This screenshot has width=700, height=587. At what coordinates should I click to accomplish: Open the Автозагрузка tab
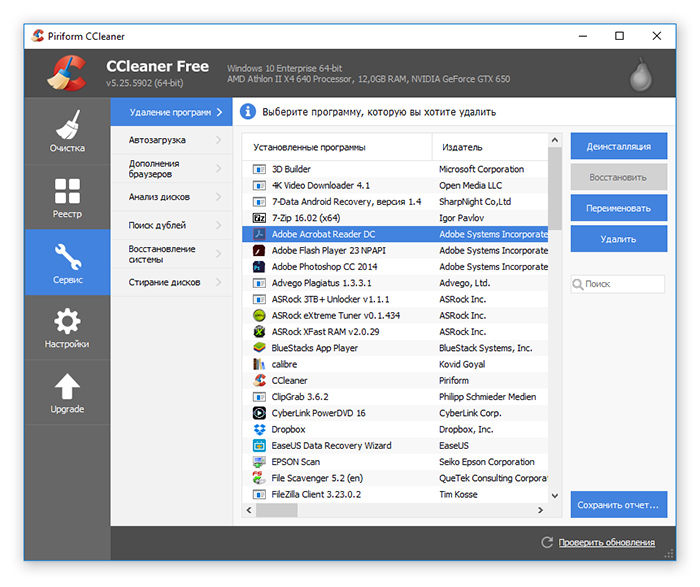click(x=171, y=140)
